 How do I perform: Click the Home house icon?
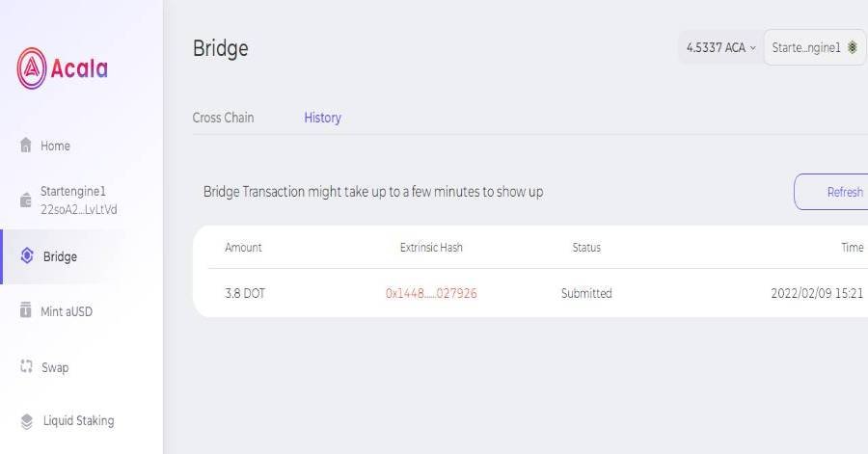point(26,145)
